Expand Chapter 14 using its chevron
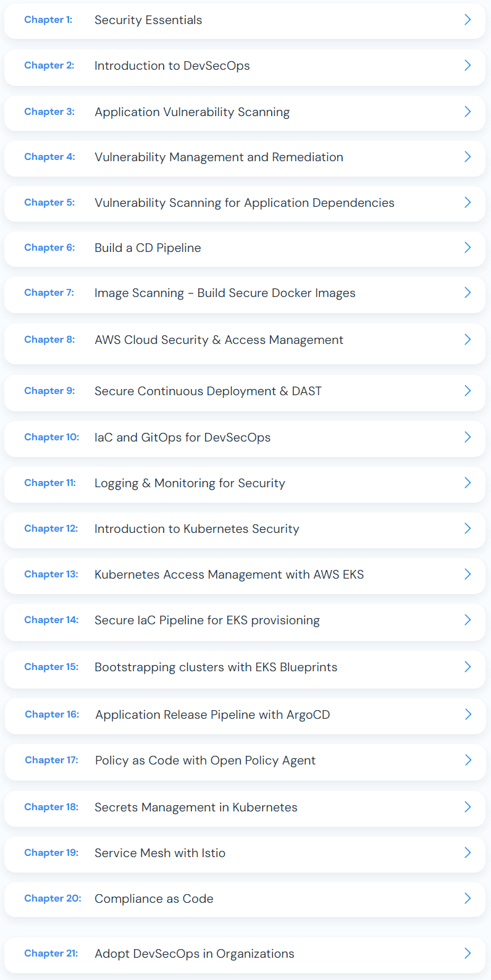491x980 pixels. tap(468, 620)
